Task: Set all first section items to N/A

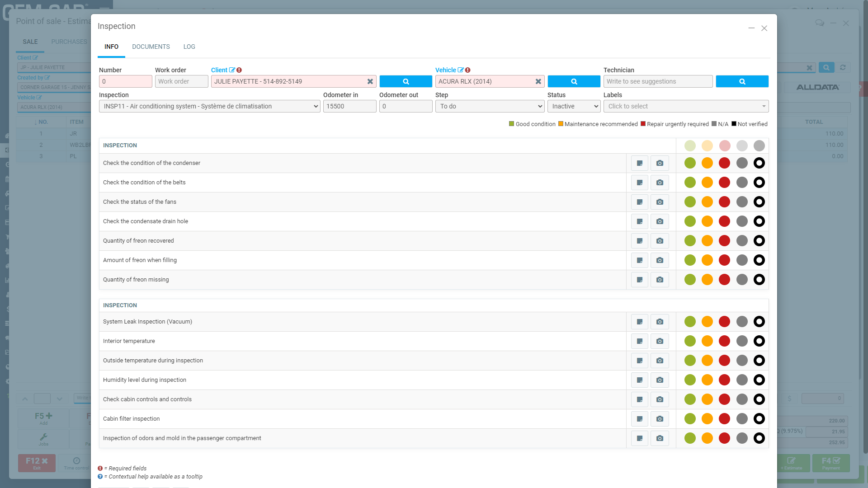Action: coord(742,145)
